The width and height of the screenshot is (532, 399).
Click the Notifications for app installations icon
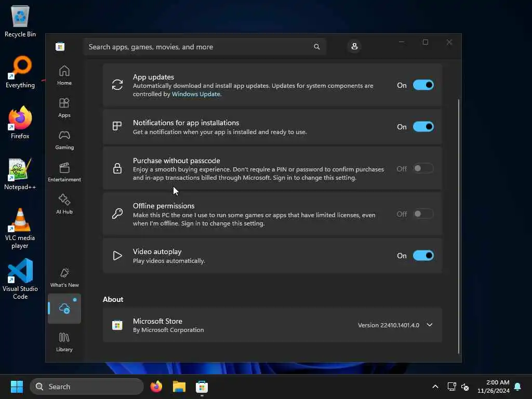117,126
